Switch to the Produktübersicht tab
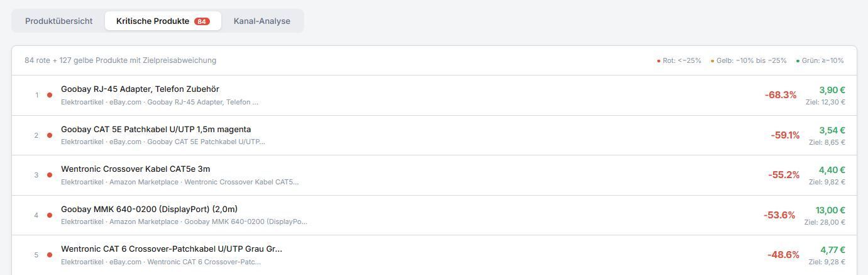 [x=58, y=21]
